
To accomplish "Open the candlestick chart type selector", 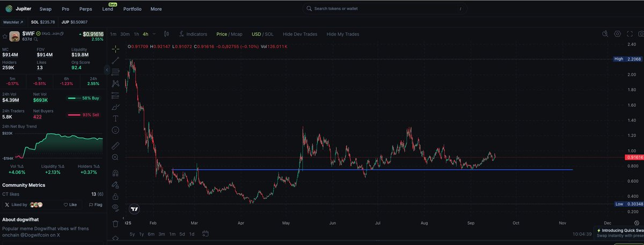I will click(x=166, y=34).
